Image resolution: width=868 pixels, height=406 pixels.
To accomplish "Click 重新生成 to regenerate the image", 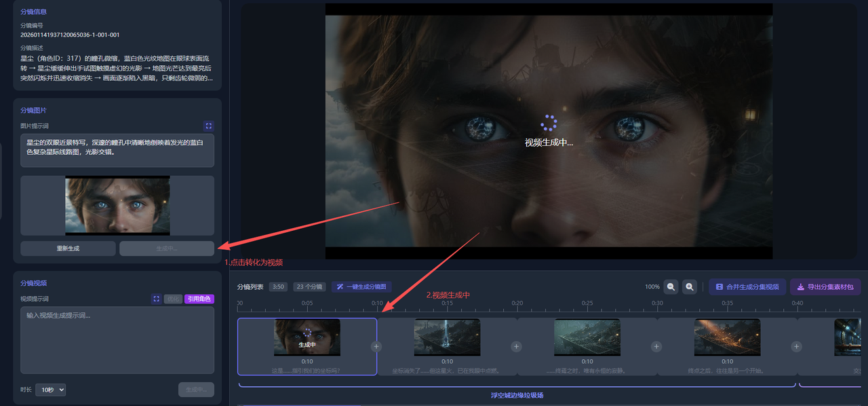I will (68, 248).
